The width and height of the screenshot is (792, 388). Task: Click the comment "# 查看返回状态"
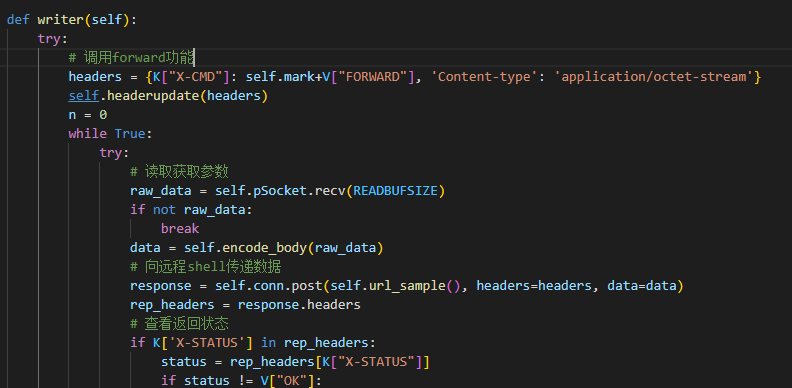pyautogui.click(x=179, y=324)
